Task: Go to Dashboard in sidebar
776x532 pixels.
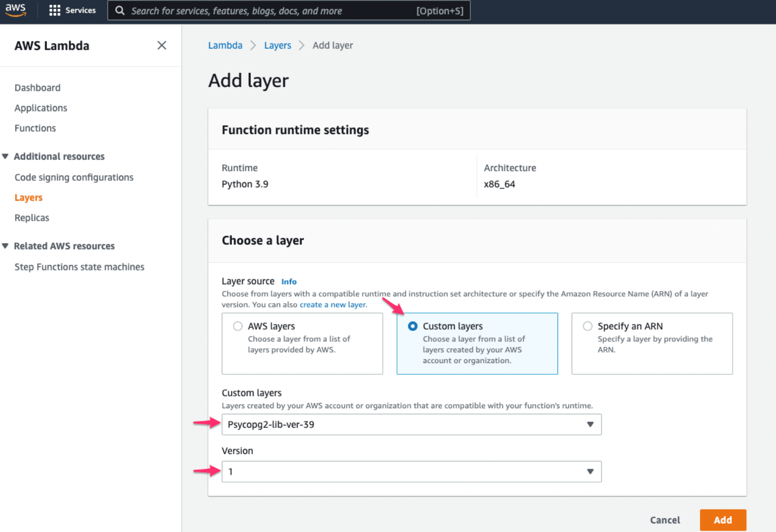Action: [37, 88]
